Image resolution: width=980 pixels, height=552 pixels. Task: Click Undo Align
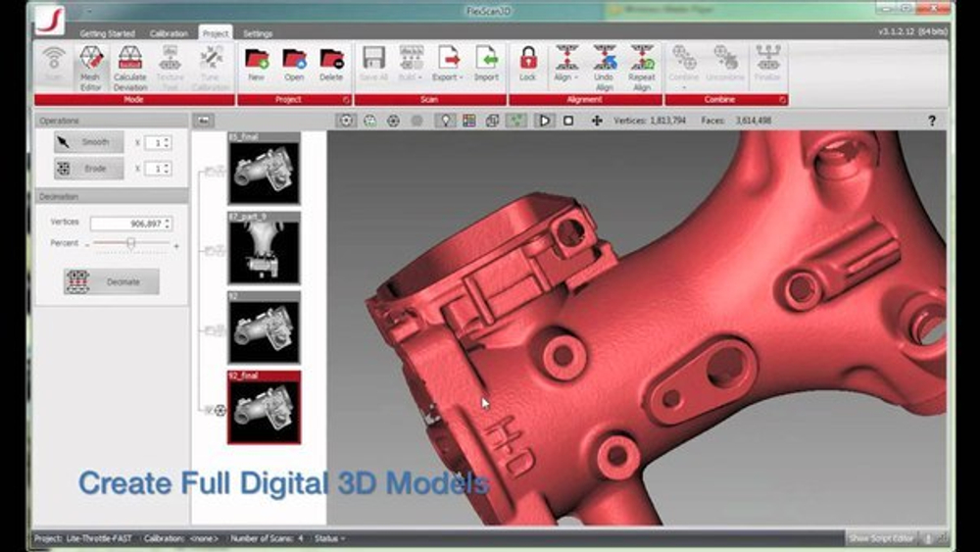tap(604, 68)
